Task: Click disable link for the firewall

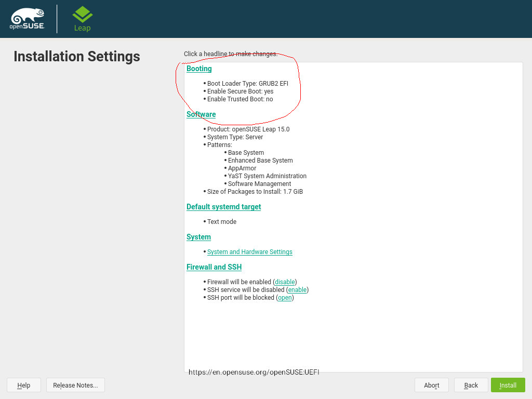Action: pos(285,282)
